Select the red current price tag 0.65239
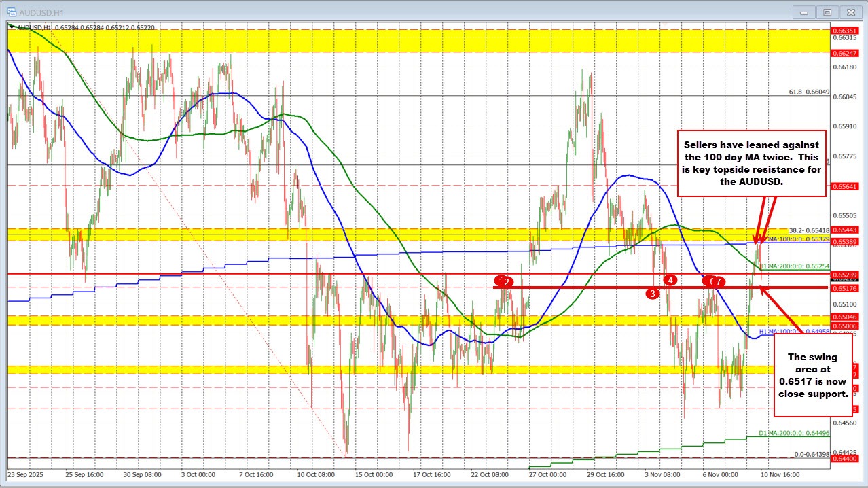This screenshot has width=868, height=488. (x=845, y=274)
